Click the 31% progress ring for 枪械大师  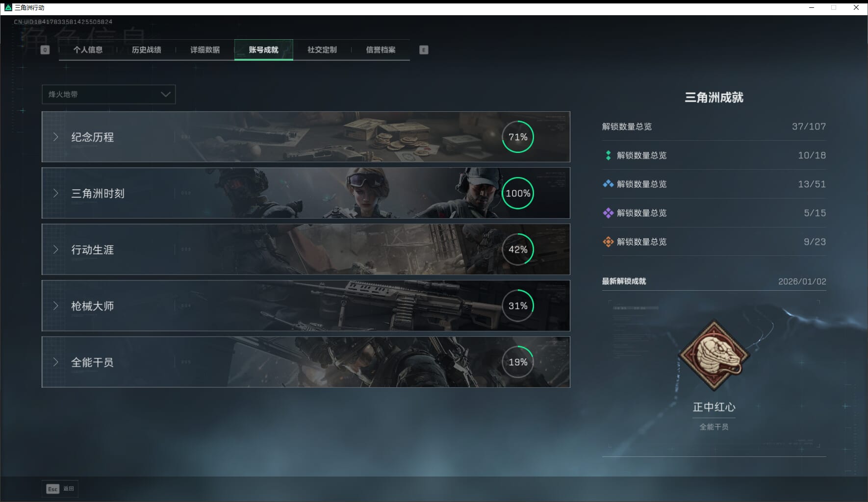(x=518, y=306)
